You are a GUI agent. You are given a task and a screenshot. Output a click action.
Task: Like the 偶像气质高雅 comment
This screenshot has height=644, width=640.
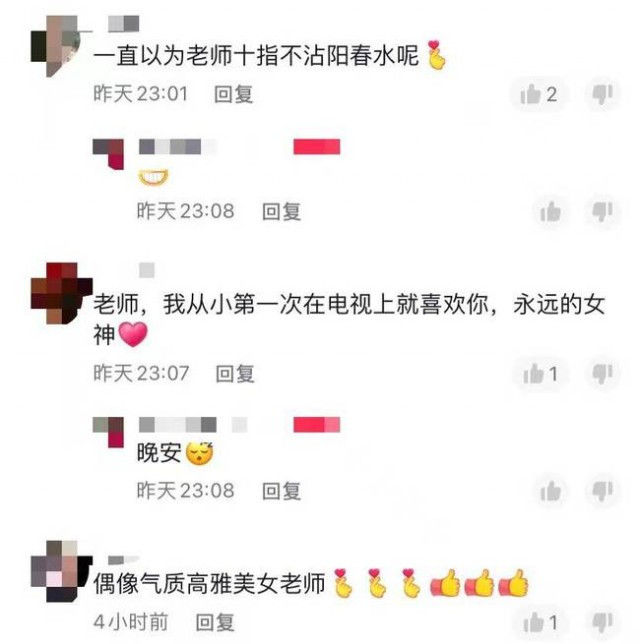[x=540, y=622]
